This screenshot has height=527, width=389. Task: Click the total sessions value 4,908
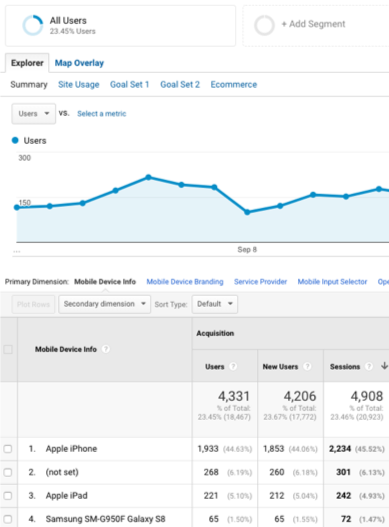tap(367, 396)
